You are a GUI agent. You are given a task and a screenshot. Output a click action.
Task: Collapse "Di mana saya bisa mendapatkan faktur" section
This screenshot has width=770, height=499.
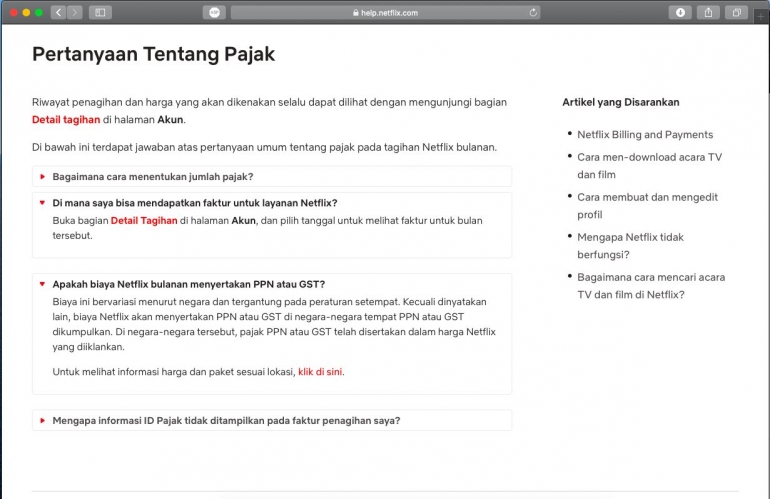click(x=194, y=202)
